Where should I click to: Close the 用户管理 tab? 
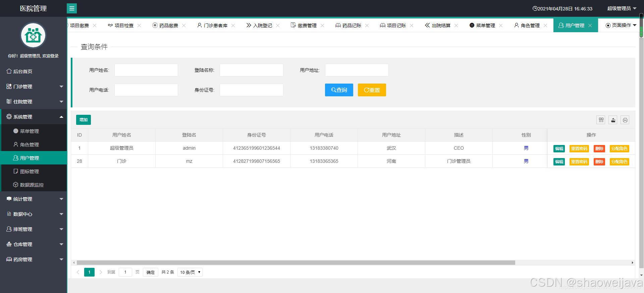point(590,25)
